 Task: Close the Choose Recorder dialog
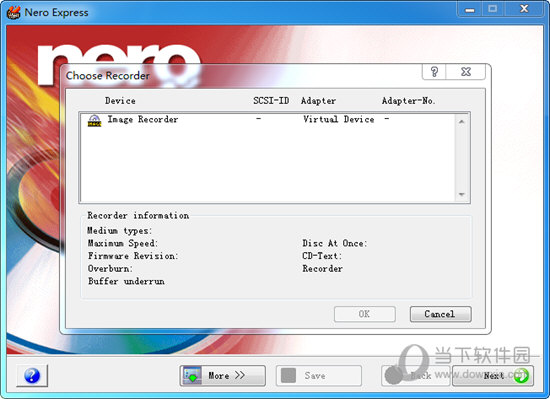(x=466, y=72)
